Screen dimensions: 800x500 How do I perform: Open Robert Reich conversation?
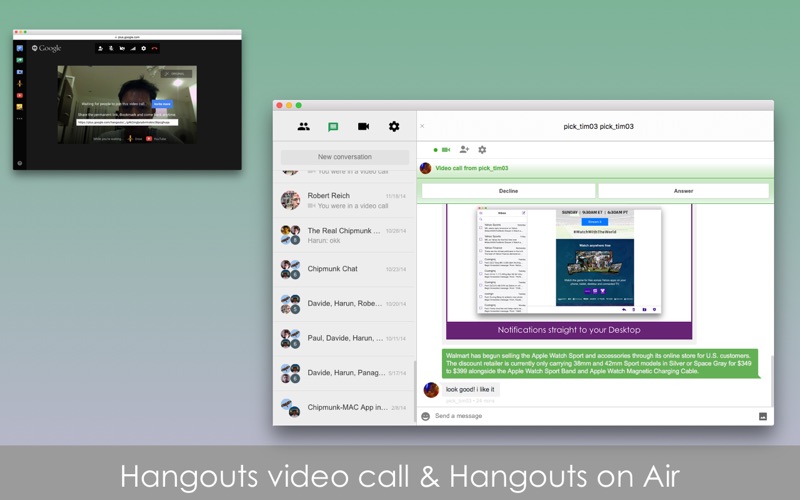345,201
